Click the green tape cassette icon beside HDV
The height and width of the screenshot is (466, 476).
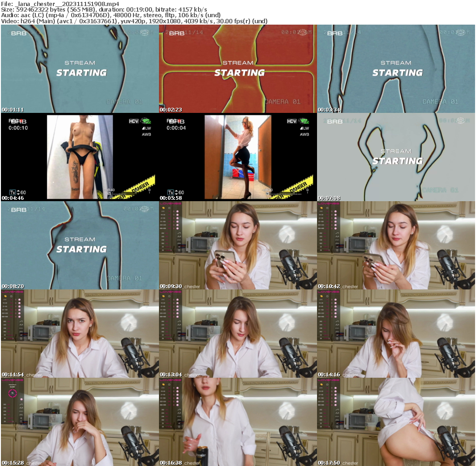304,121
